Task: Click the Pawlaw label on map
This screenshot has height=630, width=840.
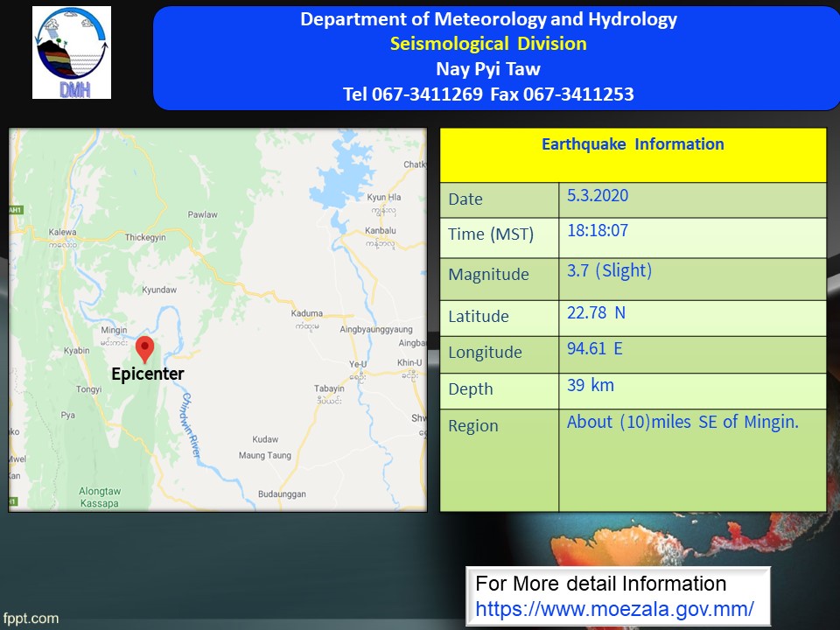Action: [x=202, y=214]
